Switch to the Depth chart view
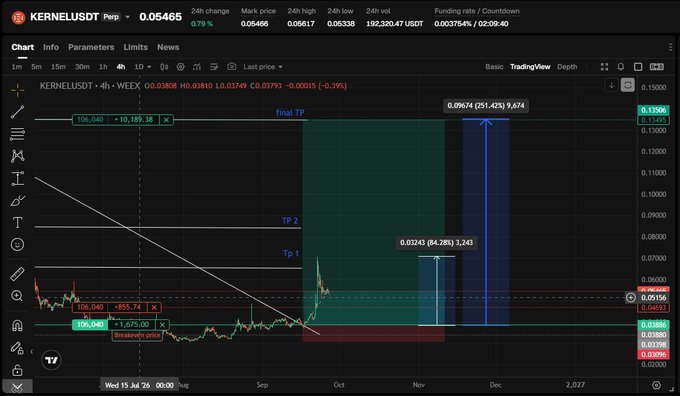 [x=567, y=66]
